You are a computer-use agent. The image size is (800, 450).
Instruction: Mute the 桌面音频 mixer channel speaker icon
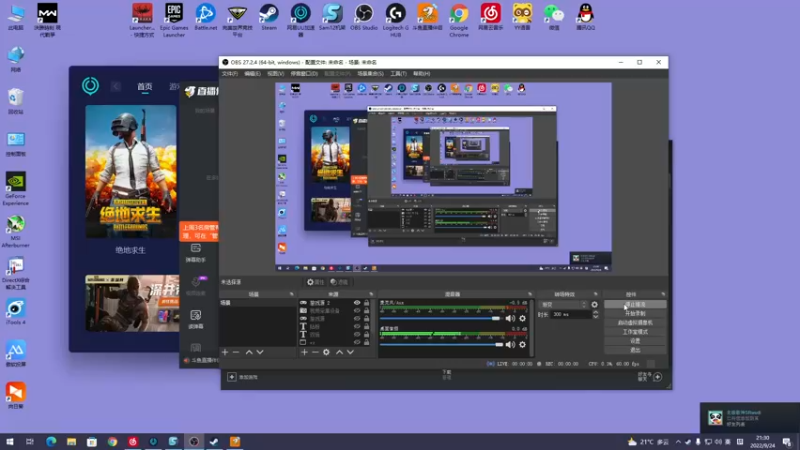(510, 345)
